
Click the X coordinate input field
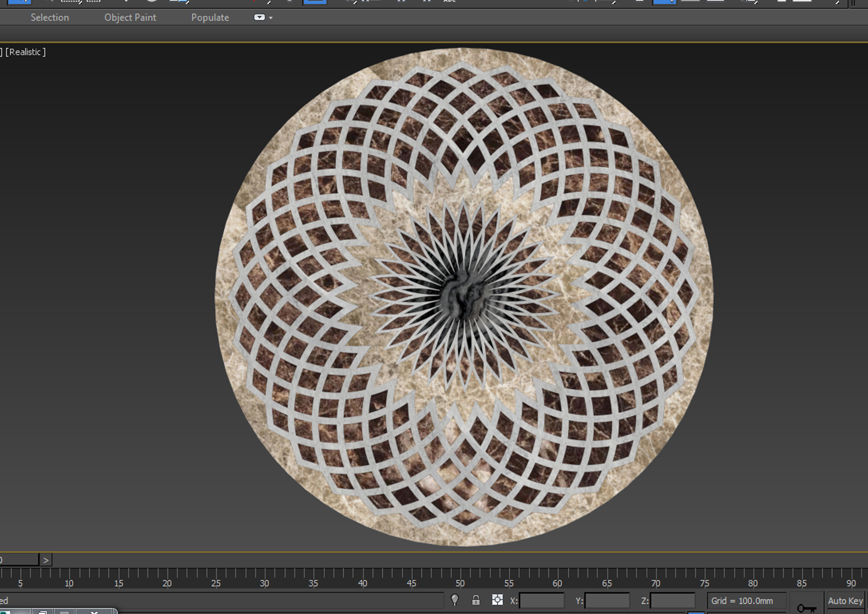pyautogui.click(x=541, y=601)
